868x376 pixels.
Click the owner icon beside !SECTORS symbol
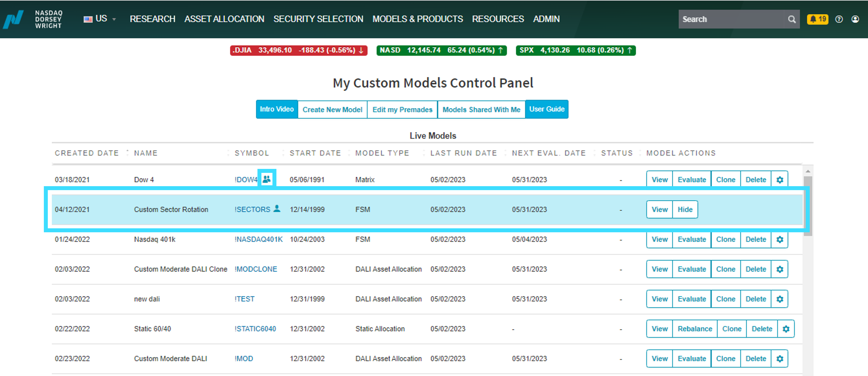point(277,209)
